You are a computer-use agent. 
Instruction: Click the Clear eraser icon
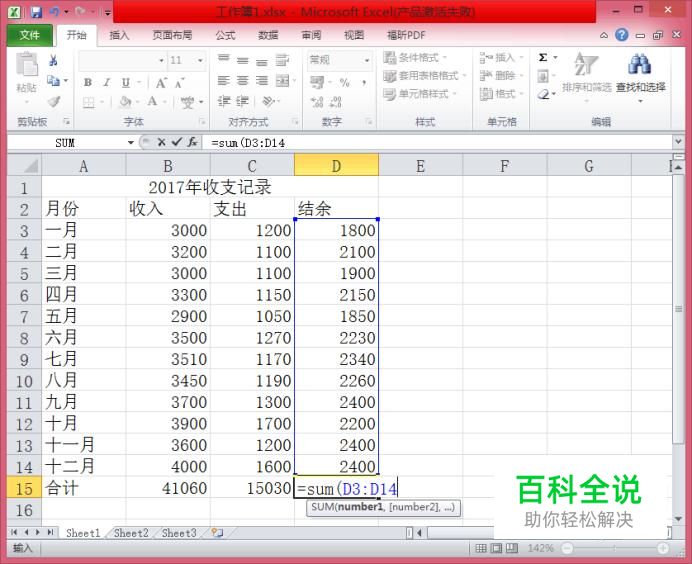coord(543,94)
